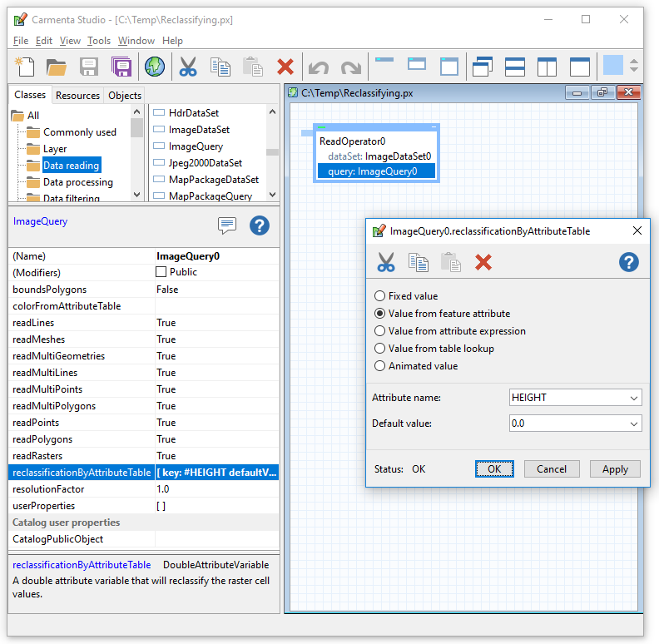Screen dimensions: 659x644
Task: Click the light blue color swatch in toolbar
Action: pyautogui.click(x=612, y=66)
